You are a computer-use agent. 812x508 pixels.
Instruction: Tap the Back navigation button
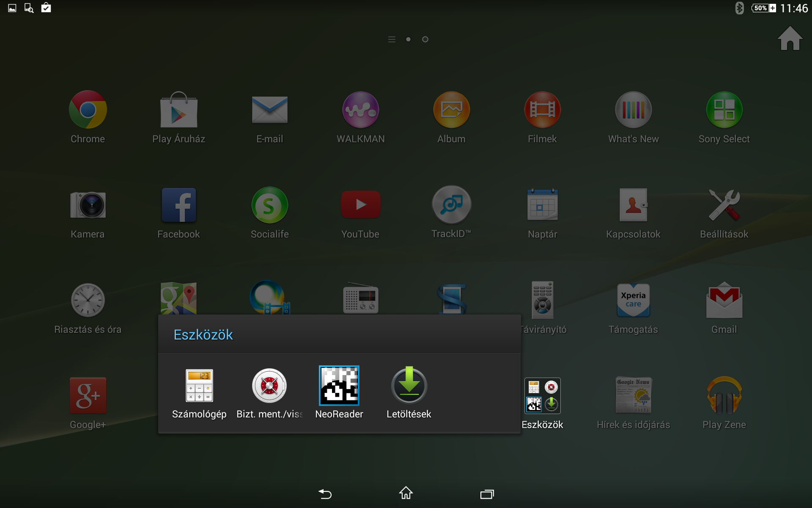click(325, 494)
